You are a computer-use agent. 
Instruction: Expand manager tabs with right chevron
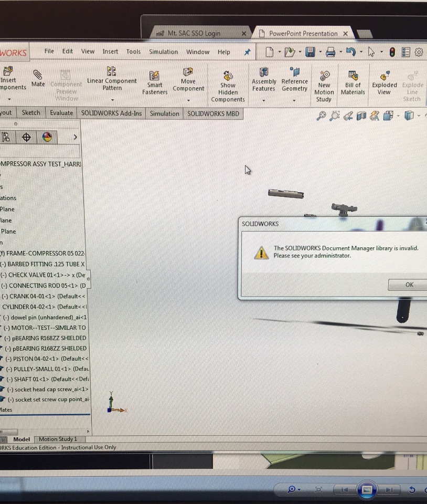(76, 137)
